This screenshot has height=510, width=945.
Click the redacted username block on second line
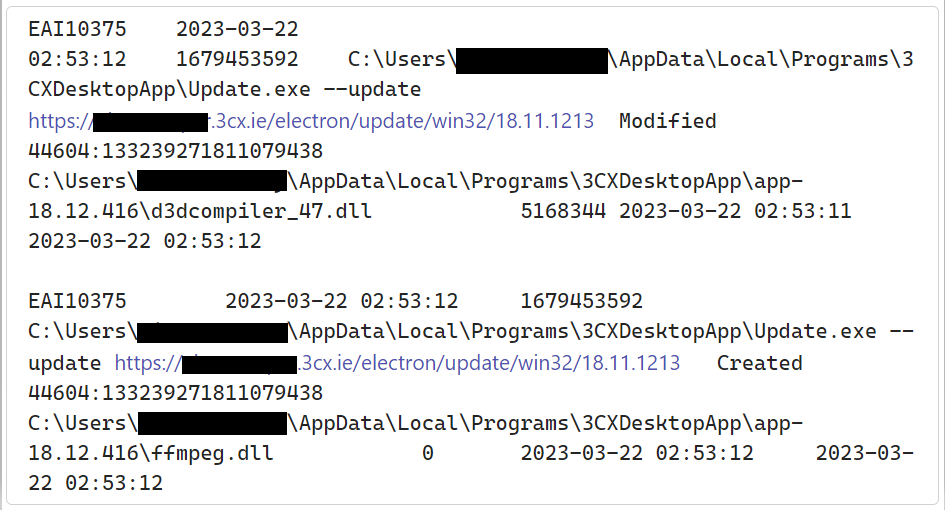pyautogui.click(x=532, y=59)
